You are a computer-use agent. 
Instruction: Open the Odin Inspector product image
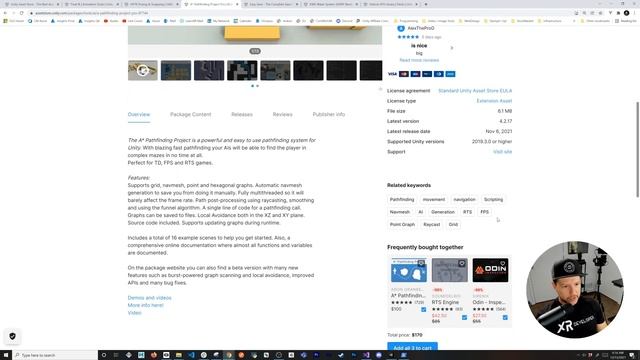click(490, 270)
